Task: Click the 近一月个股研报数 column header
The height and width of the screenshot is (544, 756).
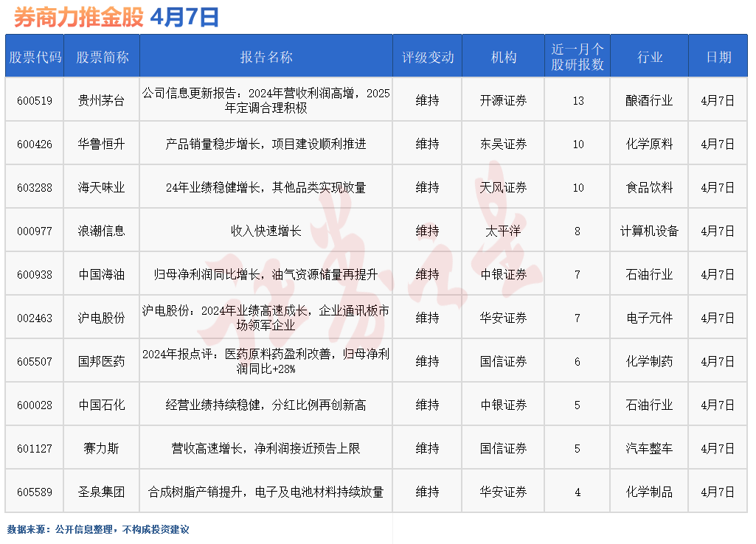Action: point(578,55)
